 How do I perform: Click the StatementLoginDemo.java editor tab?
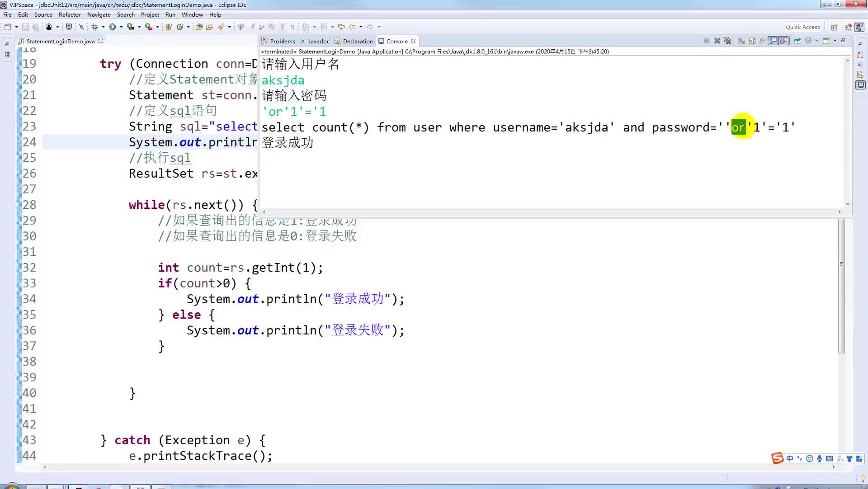pyautogui.click(x=60, y=41)
